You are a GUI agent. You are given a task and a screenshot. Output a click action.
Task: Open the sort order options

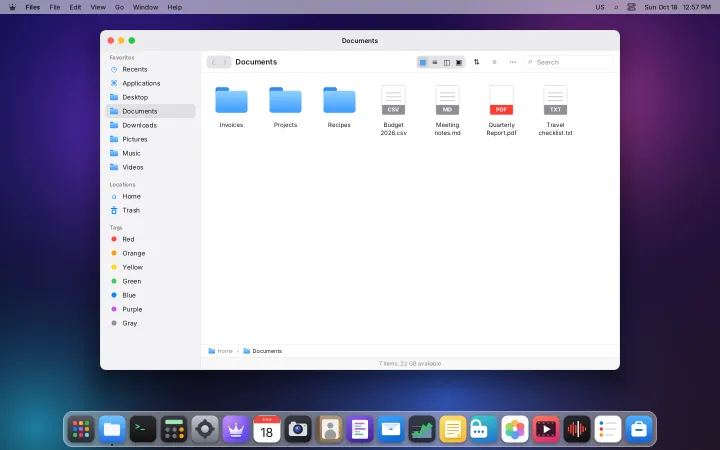[477, 62]
